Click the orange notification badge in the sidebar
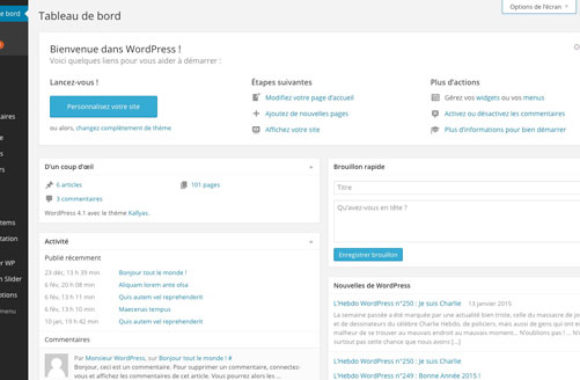580x380 pixels. pos(1,45)
